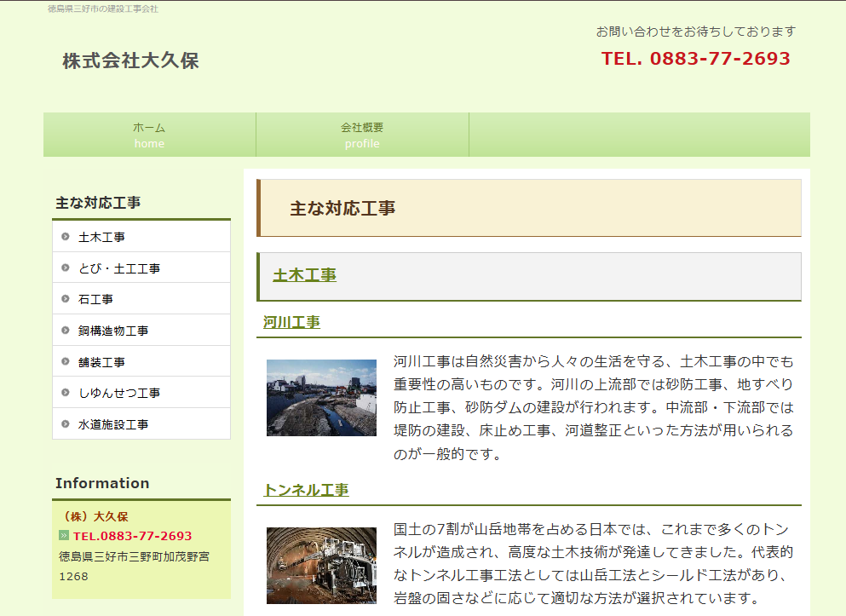This screenshot has height=616, width=846.
Task: Click the Information sidebar heading
Action: point(102,483)
